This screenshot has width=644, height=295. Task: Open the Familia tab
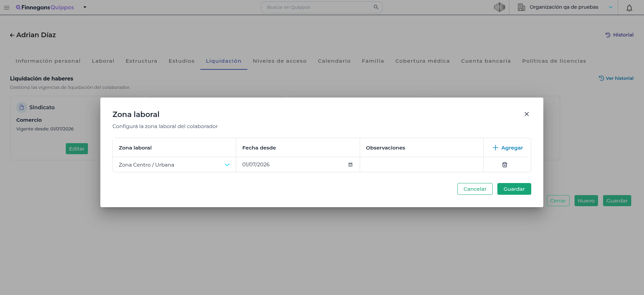[373, 61]
